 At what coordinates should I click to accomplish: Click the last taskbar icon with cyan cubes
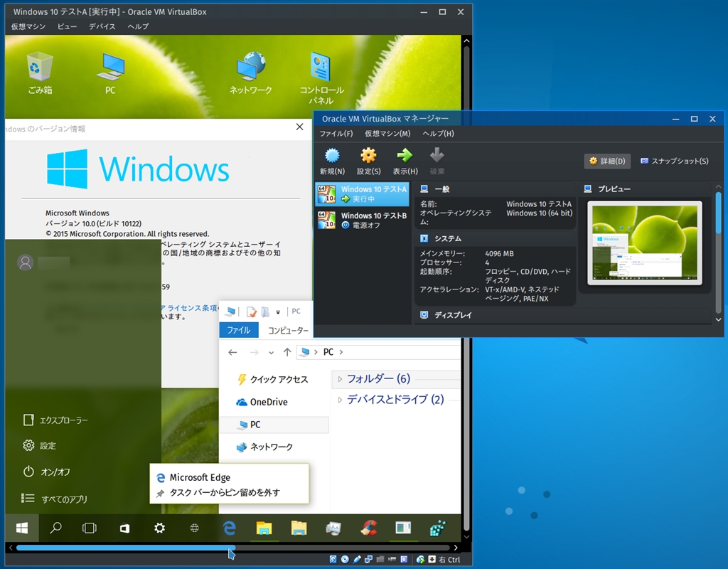437,528
